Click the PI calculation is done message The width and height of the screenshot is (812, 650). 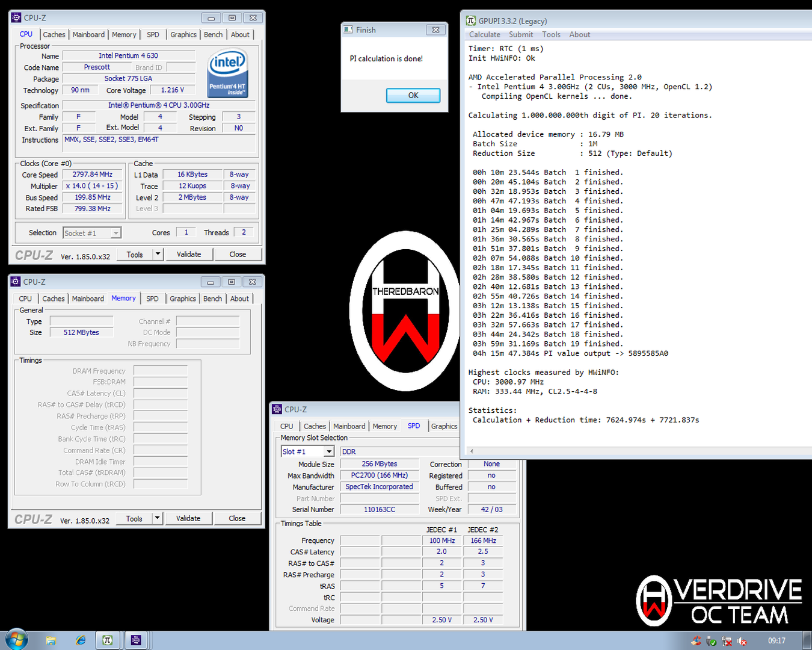[386, 58]
